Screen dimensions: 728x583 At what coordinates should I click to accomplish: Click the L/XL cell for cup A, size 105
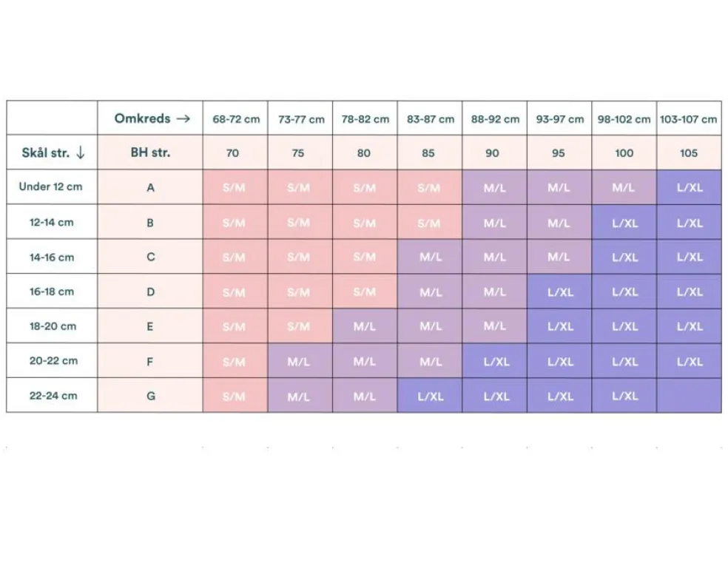[x=689, y=188]
